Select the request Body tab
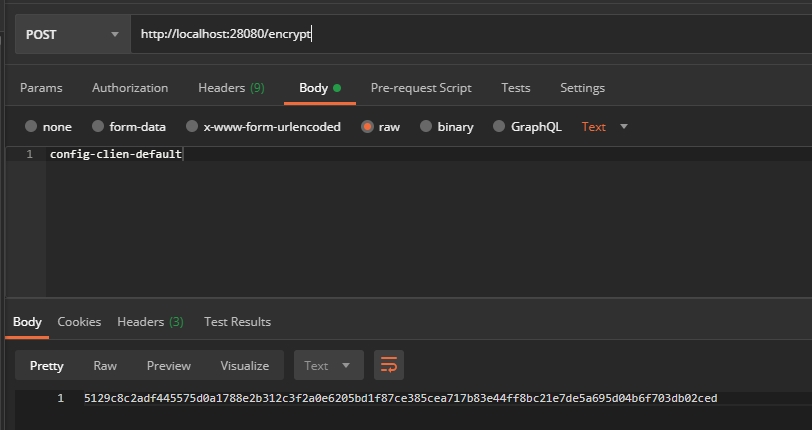The width and height of the screenshot is (812, 430). coord(320,88)
